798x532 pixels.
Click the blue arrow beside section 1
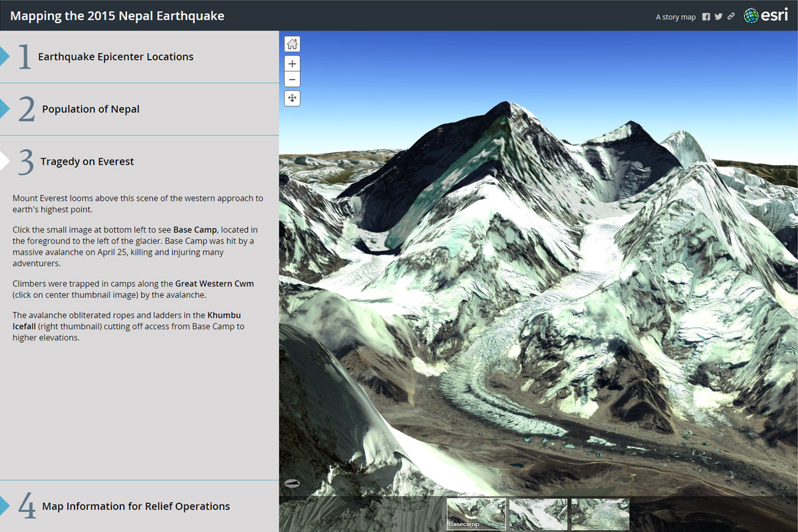5,57
